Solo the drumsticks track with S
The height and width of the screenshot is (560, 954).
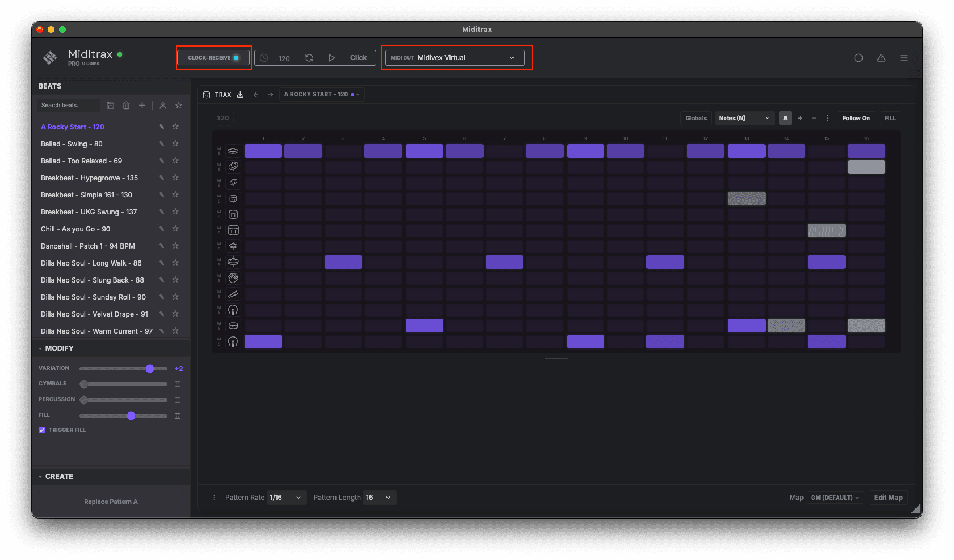[219, 297]
